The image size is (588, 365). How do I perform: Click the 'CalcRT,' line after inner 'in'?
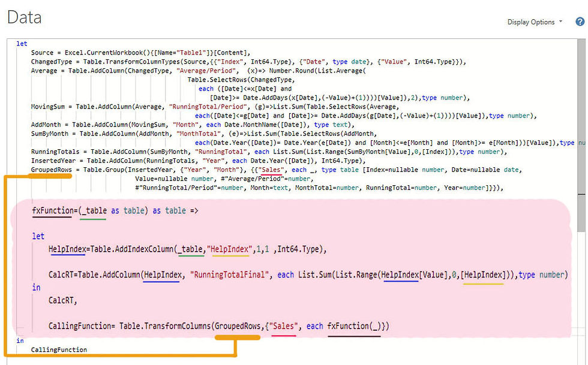pyautogui.click(x=62, y=300)
